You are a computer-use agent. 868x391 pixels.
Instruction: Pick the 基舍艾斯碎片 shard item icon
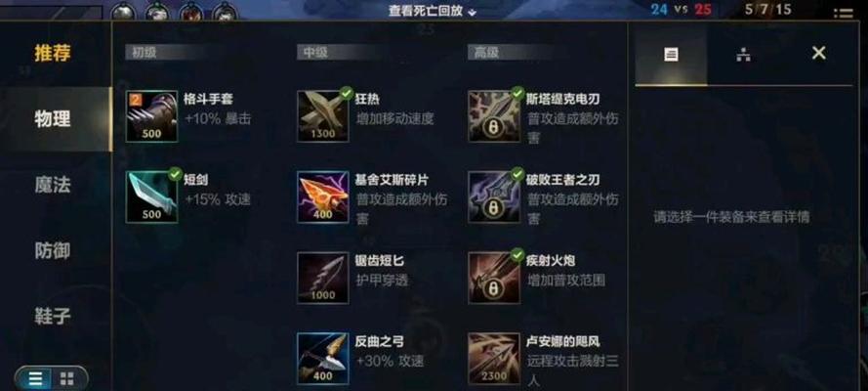pos(323,196)
